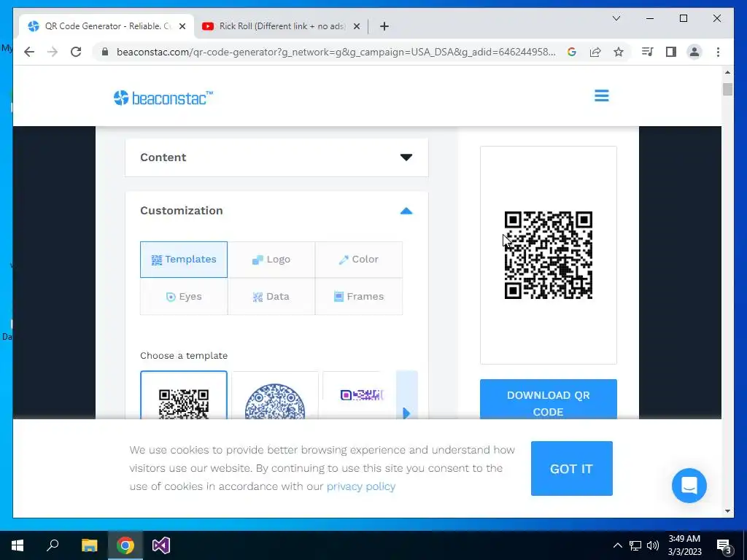
Task: Select the circular blue QR template
Action: (275, 395)
